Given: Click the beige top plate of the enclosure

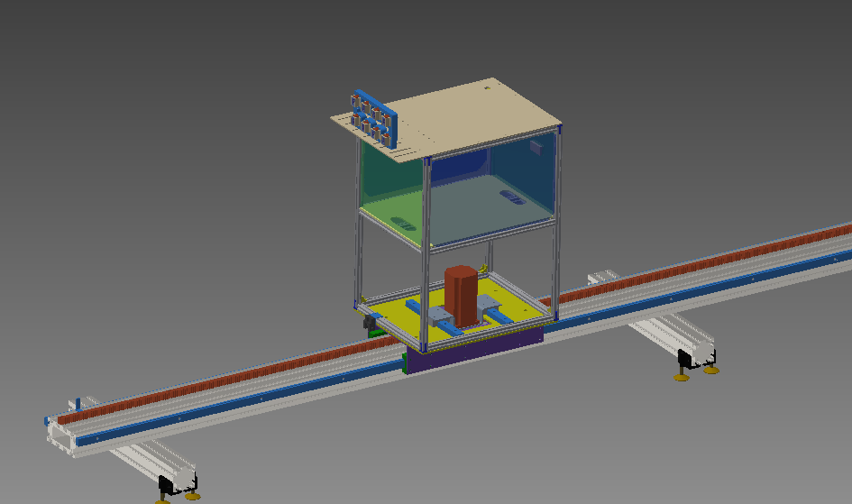Looking at the screenshot, I should point(469,115).
